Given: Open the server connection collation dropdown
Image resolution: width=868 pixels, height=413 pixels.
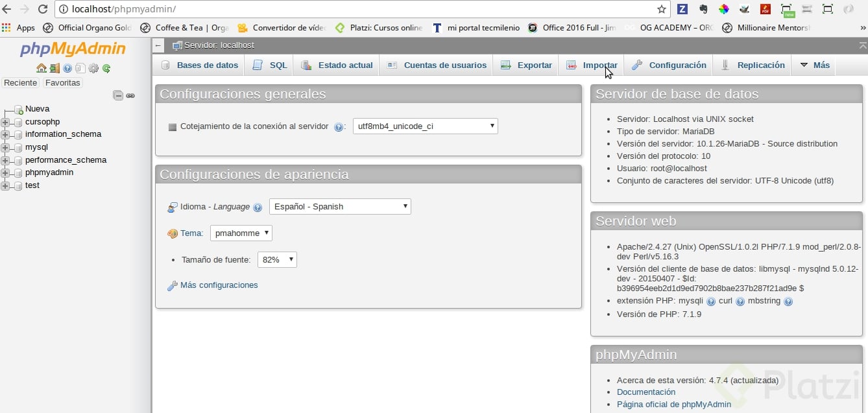Looking at the screenshot, I should click(x=425, y=126).
